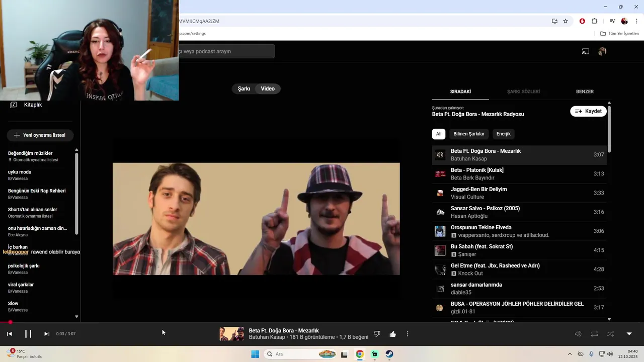Pause the current song
Viewport: 644px width, 362px height.
coord(28,334)
